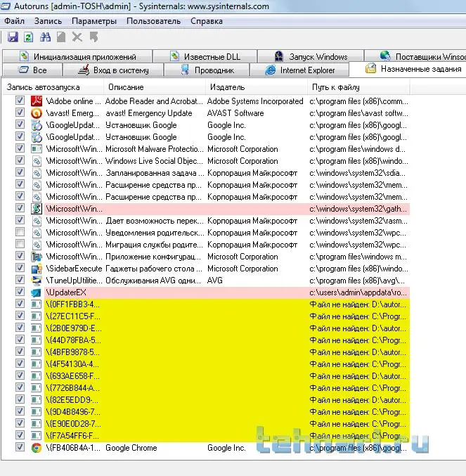This screenshot has width=466, height=476.
Task: Uncheck the {0FF1FBB3-4... entry checkbox
Action: [x=20, y=304]
